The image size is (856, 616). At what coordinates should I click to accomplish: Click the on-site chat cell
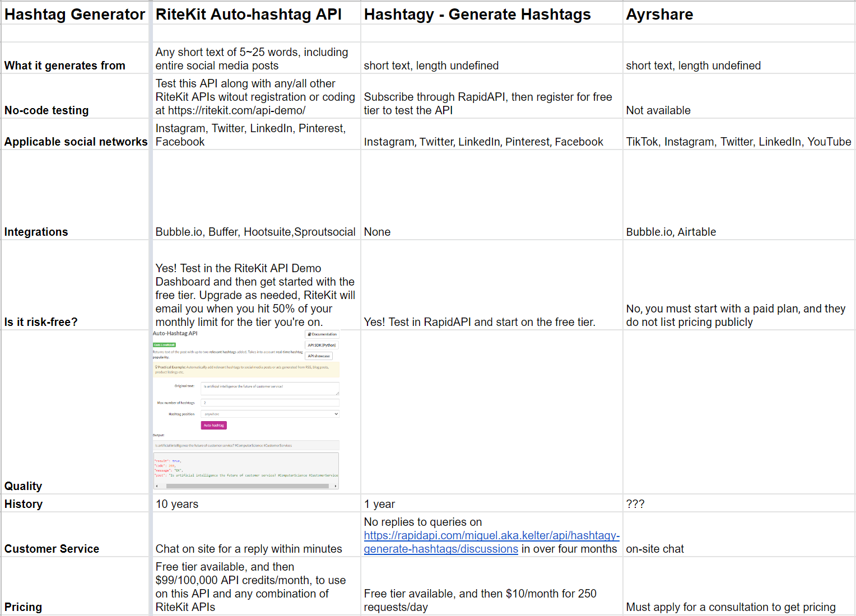point(739,535)
